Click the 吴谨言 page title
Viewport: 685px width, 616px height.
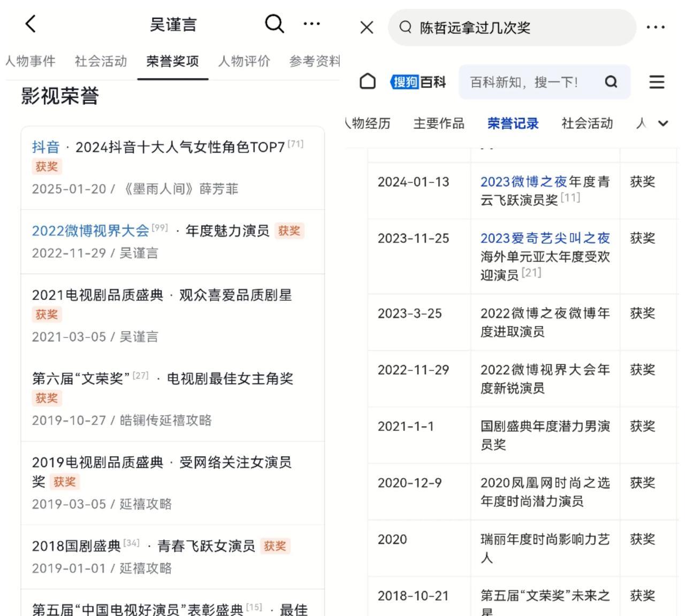point(173,24)
